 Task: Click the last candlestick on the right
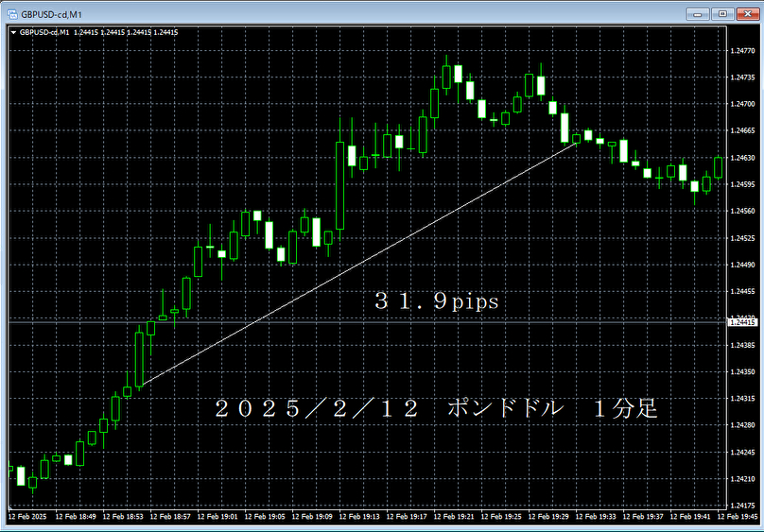tap(718, 167)
